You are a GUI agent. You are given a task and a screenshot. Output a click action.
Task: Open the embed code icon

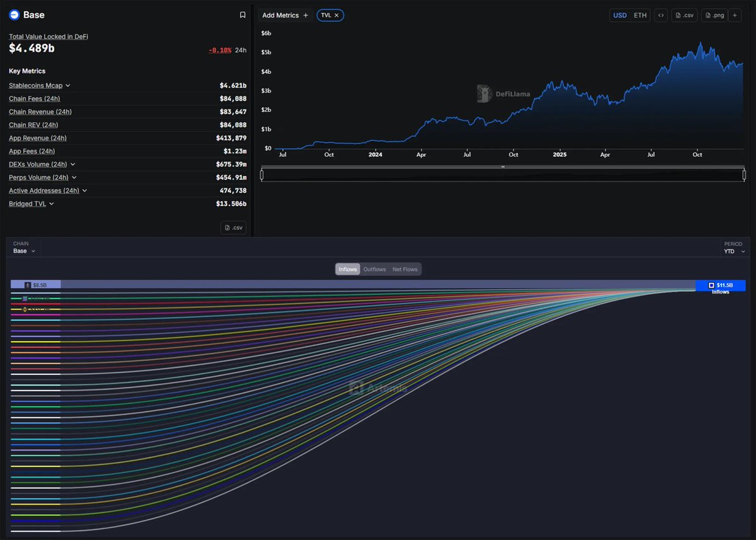(x=661, y=15)
